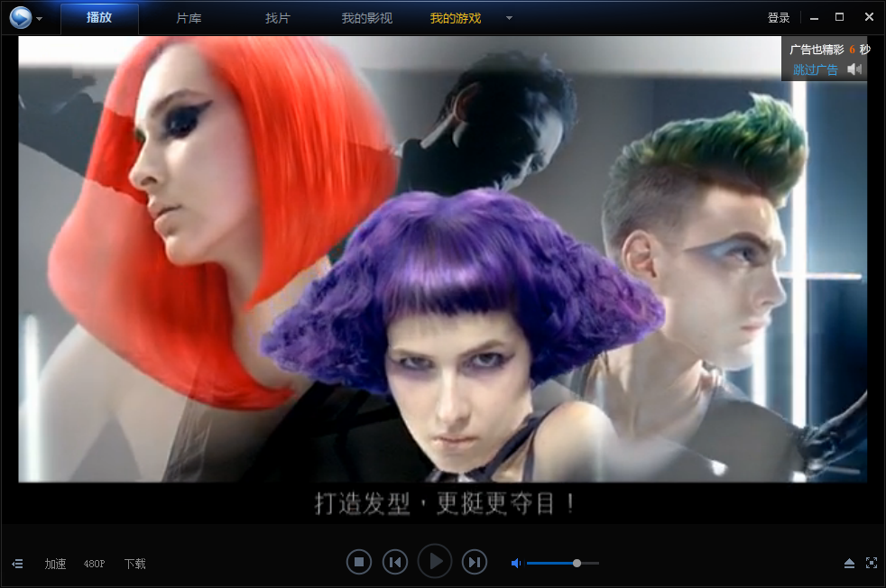Screen dimensions: 886x588
Task: Stop playback with the stop button
Action: 359,562
